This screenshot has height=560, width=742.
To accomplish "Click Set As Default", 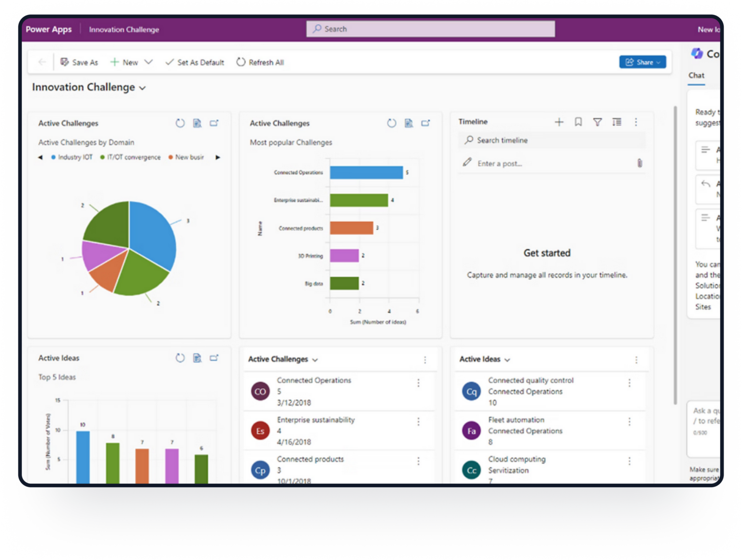I will coord(194,62).
